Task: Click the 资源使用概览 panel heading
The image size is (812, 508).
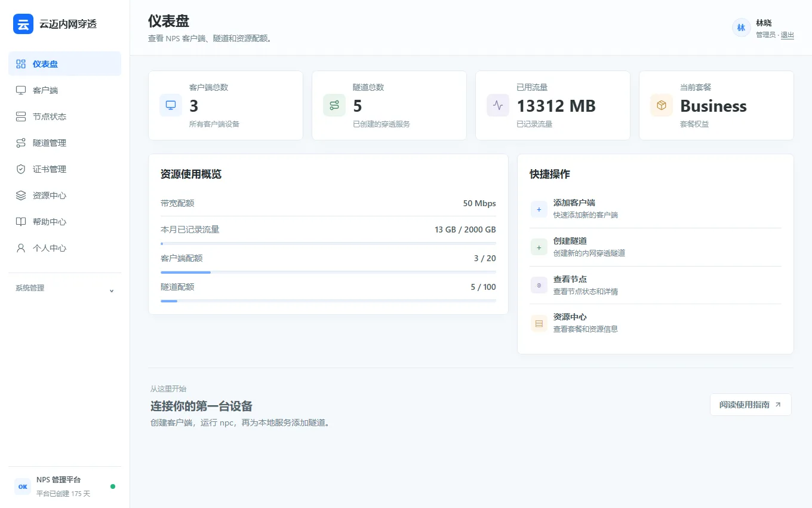Action: click(191, 175)
